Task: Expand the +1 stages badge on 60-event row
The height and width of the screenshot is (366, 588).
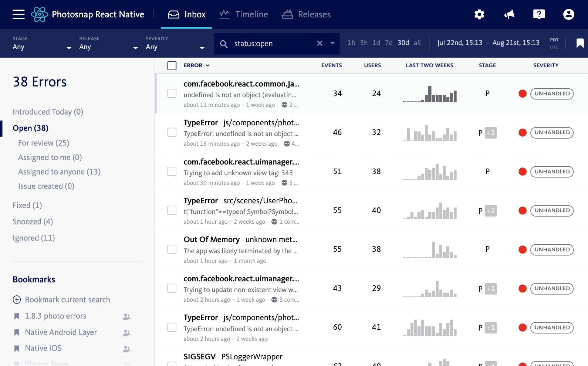Action: [491, 328]
